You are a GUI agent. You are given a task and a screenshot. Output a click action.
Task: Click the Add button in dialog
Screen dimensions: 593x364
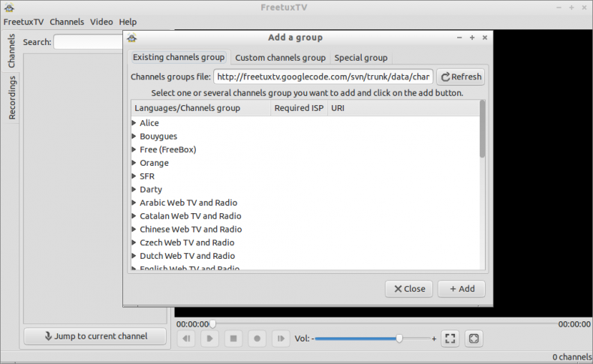coord(461,288)
